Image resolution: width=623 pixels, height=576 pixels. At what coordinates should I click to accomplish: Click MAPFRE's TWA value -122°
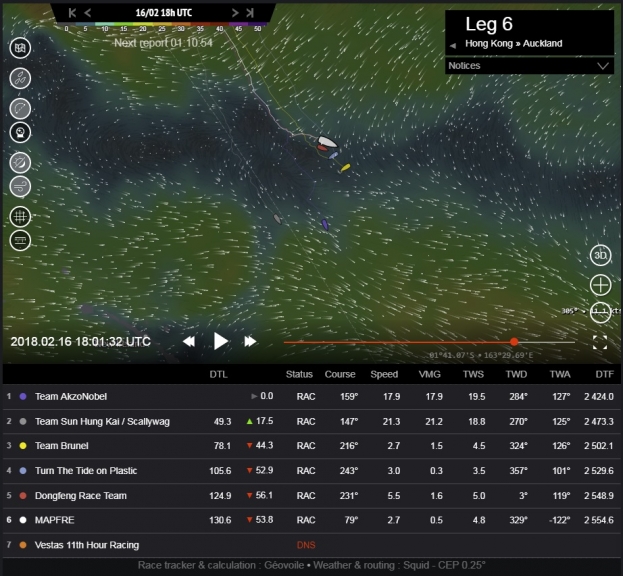tap(559, 520)
